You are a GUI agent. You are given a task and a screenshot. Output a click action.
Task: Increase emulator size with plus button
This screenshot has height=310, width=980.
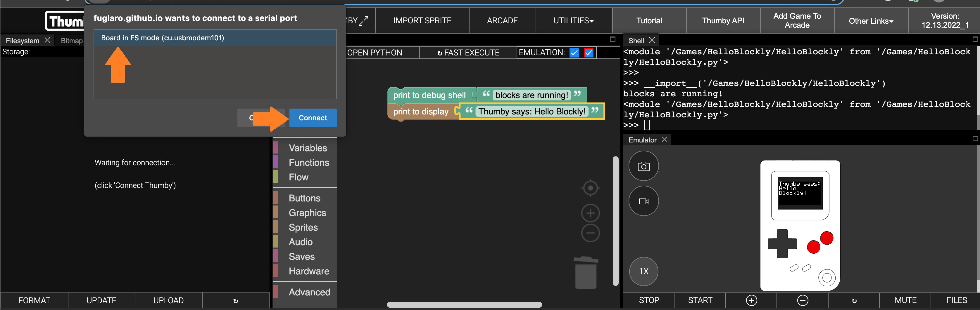click(x=751, y=300)
